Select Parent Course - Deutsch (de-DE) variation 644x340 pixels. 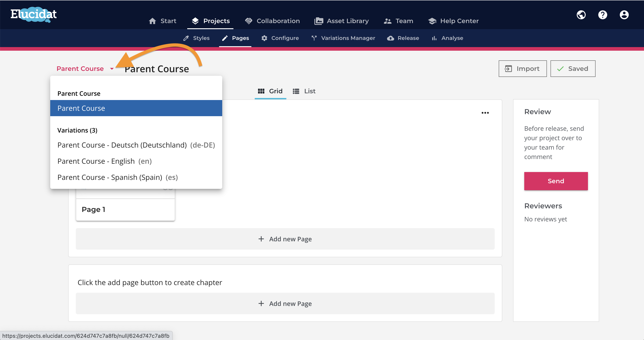click(136, 145)
